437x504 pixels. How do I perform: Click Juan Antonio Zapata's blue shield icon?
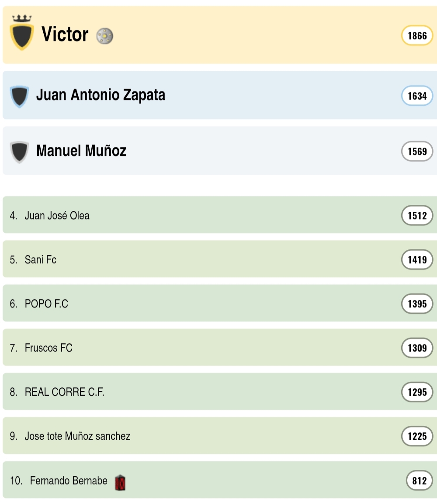19,96
